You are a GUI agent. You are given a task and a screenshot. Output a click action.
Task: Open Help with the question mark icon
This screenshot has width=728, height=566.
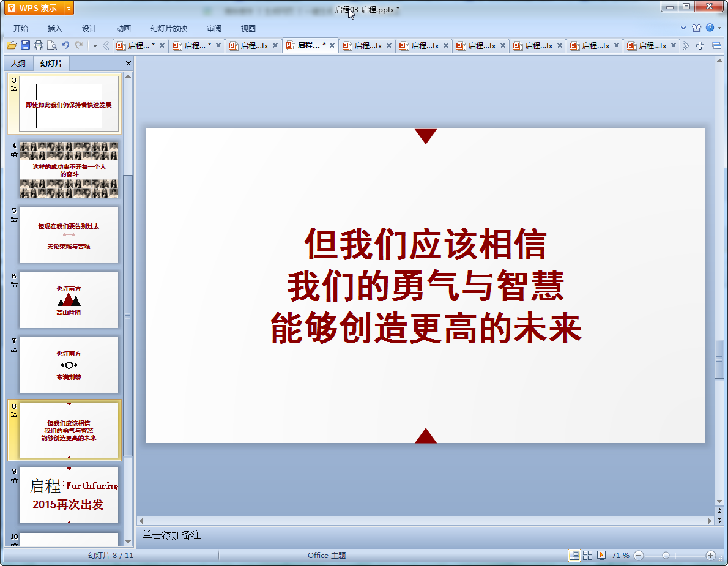tap(710, 28)
